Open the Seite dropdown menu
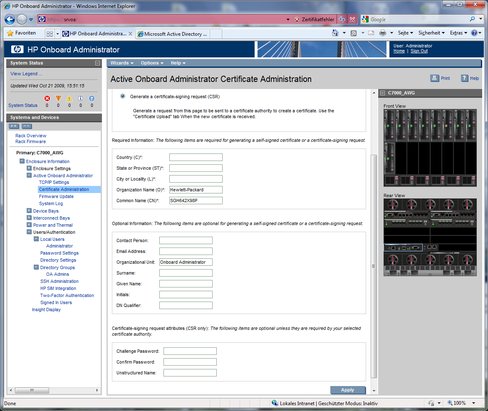The height and width of the screenshot is (411, 488). tap(405, 33)
